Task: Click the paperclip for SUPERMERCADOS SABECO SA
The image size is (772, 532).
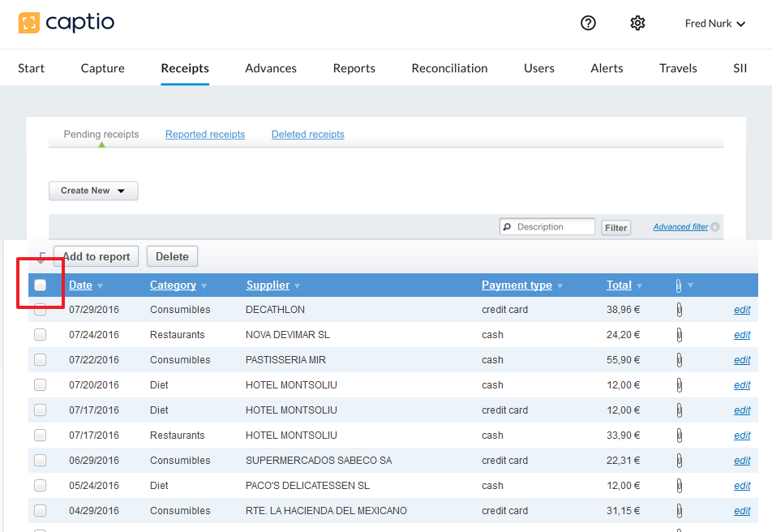Action: 679,461
